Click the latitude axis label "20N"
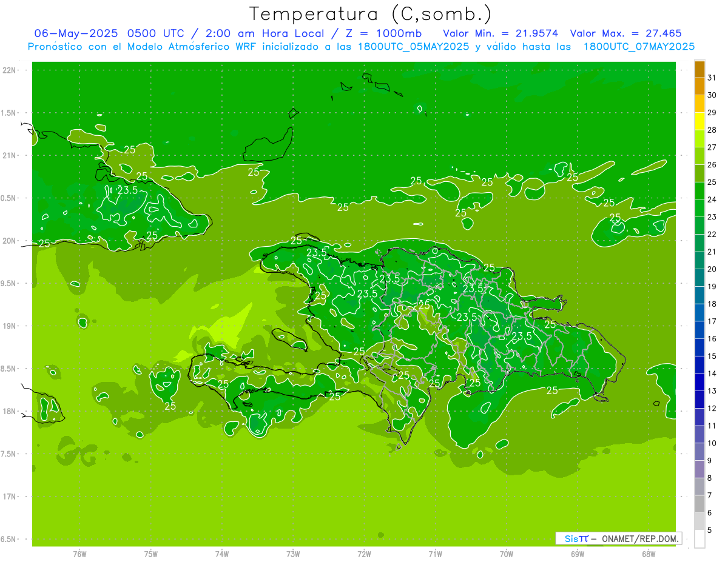The image size is (728, 562). 9,241
